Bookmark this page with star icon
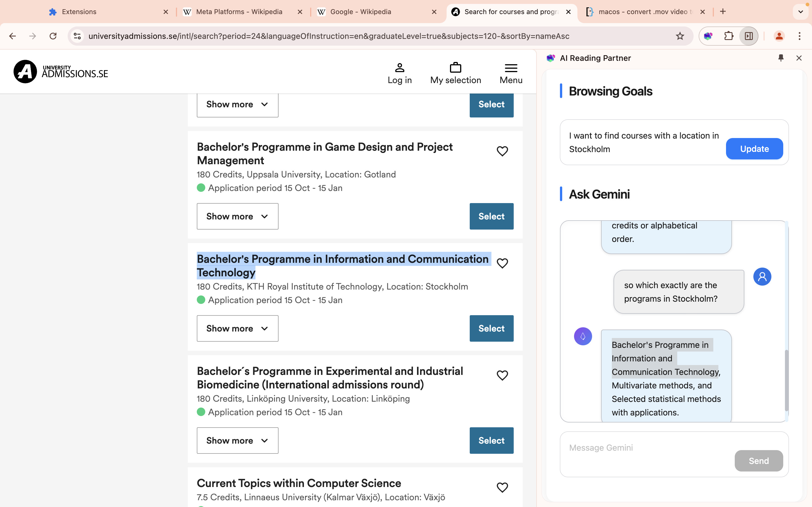812x507 pixels. point(680,36)
